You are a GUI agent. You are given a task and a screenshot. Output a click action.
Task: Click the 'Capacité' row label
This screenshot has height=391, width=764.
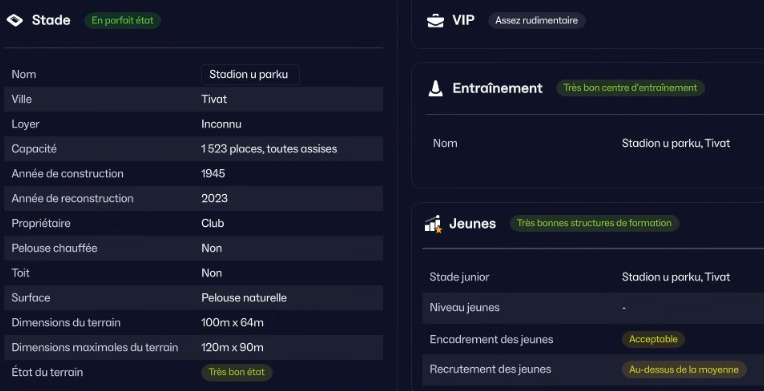coord(34,149)
